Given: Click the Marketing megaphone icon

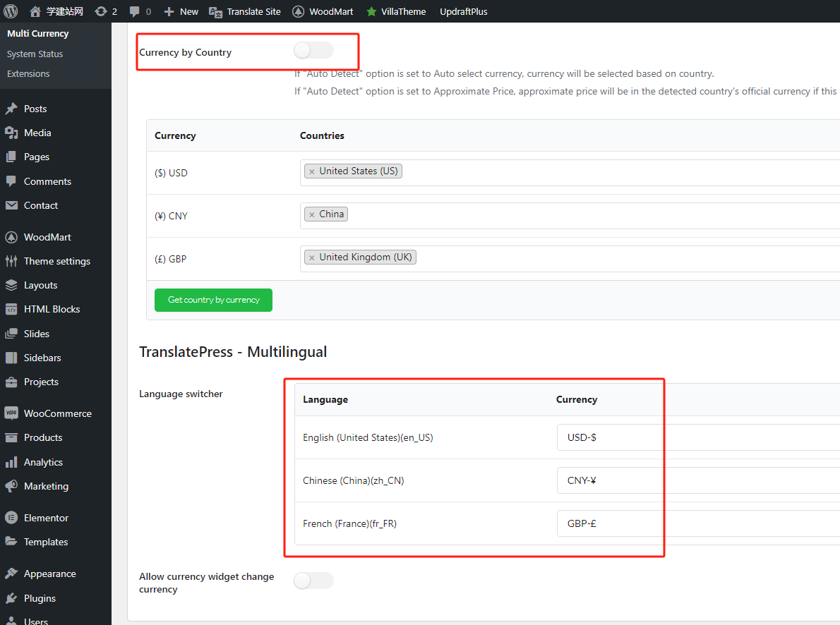Looking at the screenshot, I should pyautogui.click(x=11, y=486).
